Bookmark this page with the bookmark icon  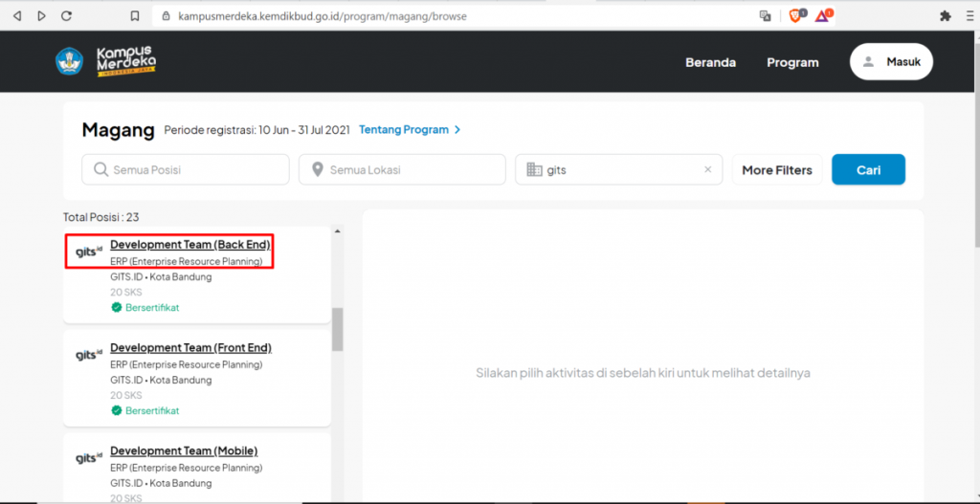[134, 16]
